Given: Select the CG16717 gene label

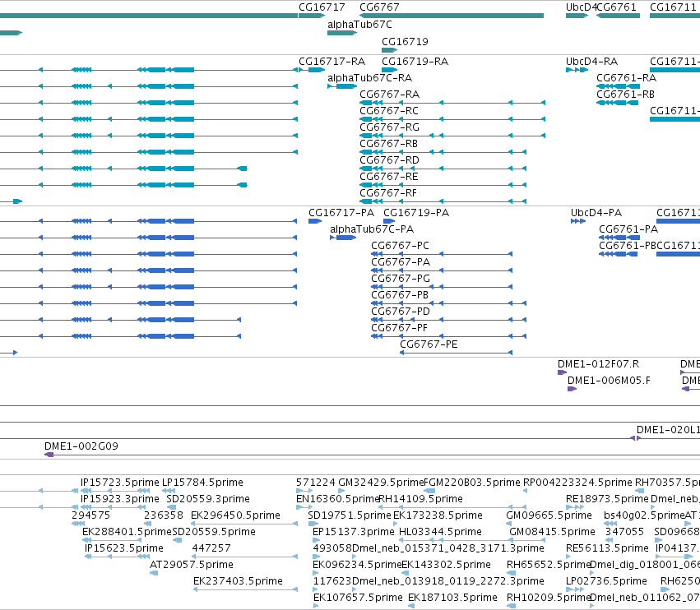Looking at the screenshot, I should (x=322, y=7).
